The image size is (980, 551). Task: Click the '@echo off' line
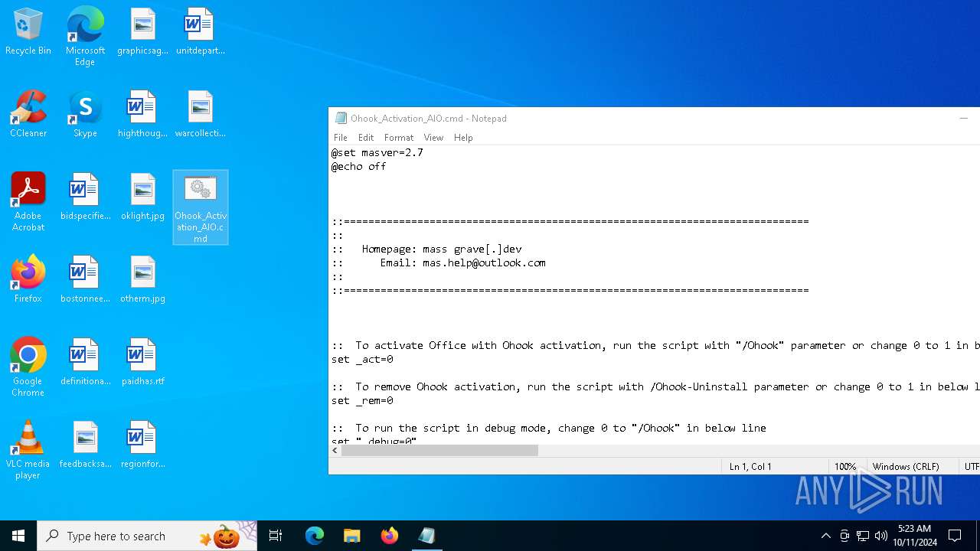click(359, 166)
